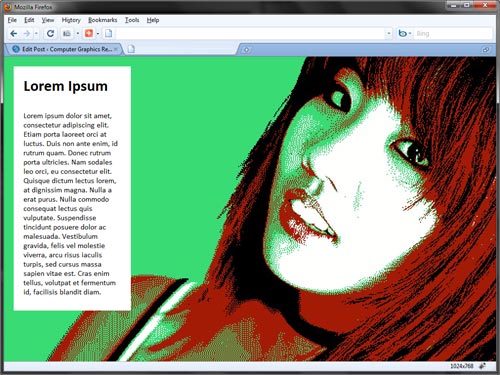Click into the Bing search box
The width and height of the screenshot is (500, 375).
pyautogui.click(x=453, y=34)
